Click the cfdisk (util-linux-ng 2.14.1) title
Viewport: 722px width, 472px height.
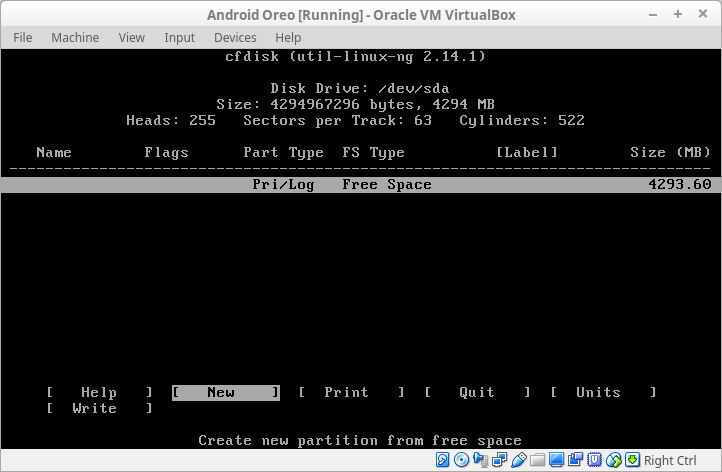click(355, 57)
